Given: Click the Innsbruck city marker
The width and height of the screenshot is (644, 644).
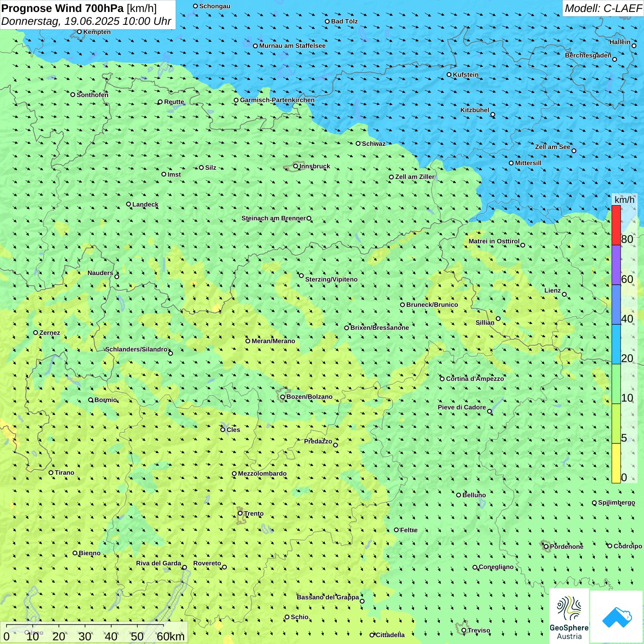Looking at the screenshot, I should 296,166.
